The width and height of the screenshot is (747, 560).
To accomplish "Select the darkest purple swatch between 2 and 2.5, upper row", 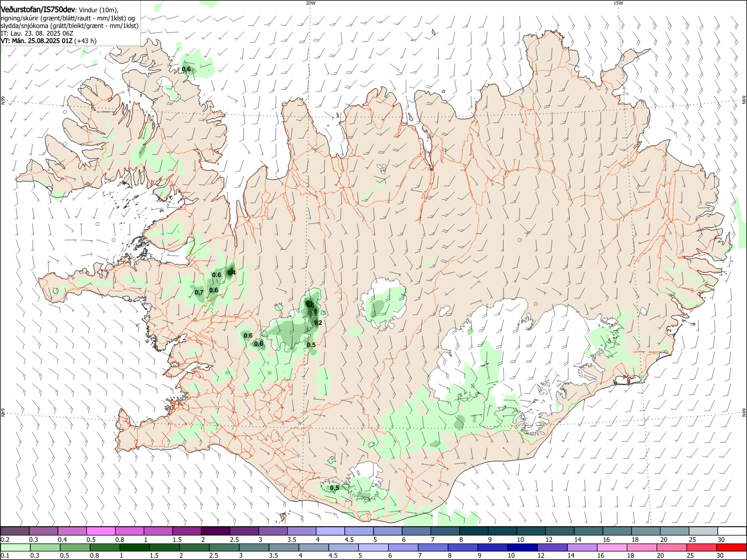I will pos(215,531).
